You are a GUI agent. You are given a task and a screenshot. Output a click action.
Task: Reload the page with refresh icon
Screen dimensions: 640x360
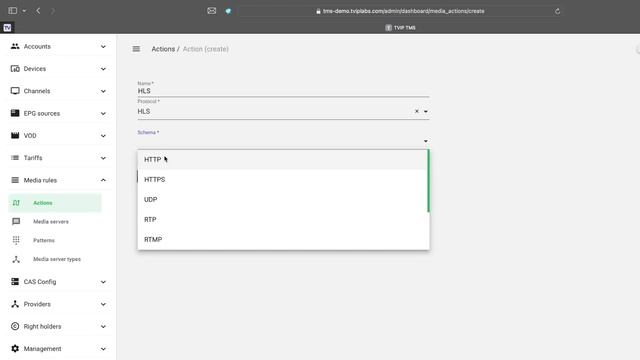(x=557, y=11)
